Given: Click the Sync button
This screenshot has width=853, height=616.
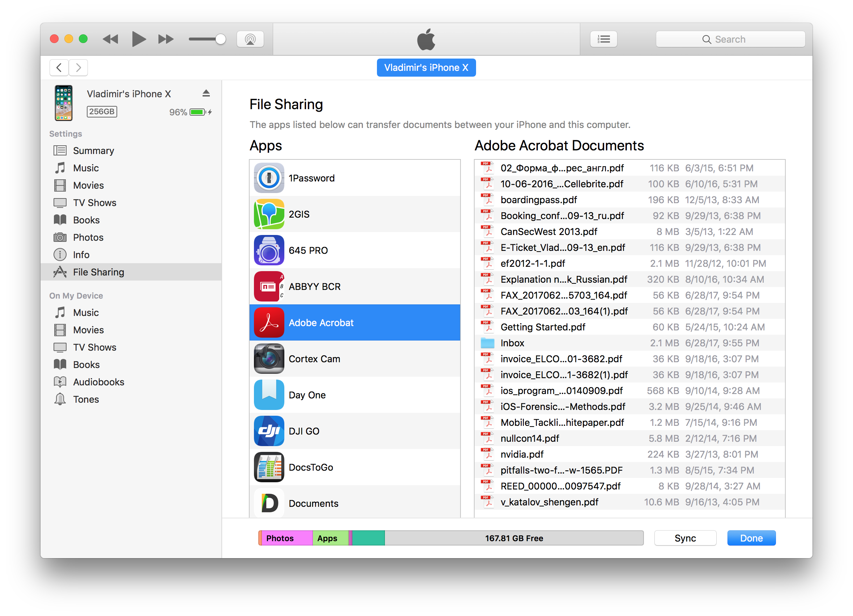Looking at the screenshot, I should (x=685, y=538).
